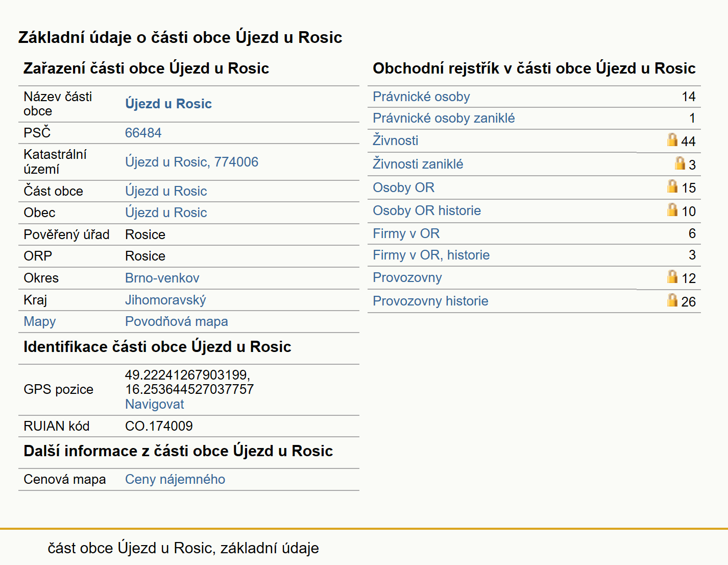
Task: Click the lock icon next to Živnosti count
Action: (672, 139)
